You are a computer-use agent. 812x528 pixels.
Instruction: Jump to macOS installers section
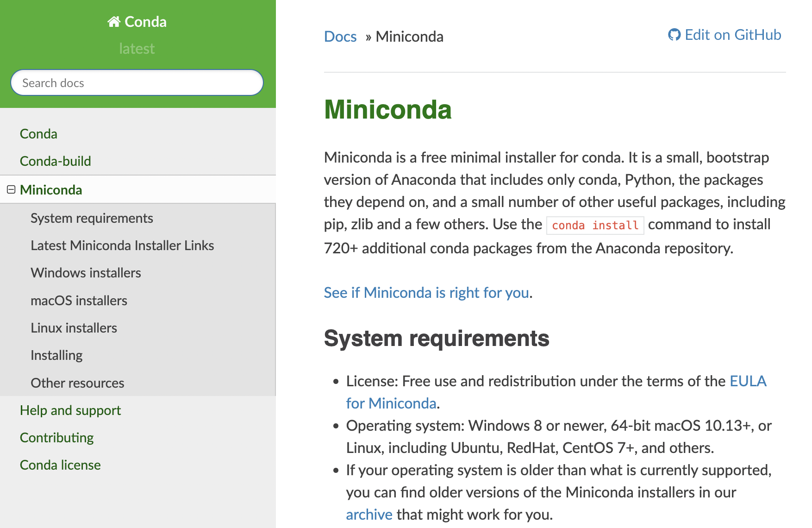[x=79, y=301]
